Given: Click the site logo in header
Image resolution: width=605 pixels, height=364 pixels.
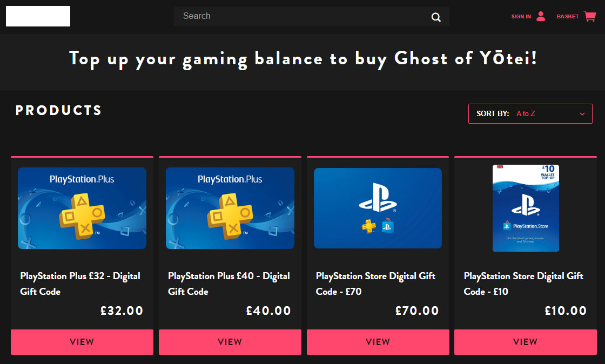Looking at the screenshot, I should pos(38,16).
